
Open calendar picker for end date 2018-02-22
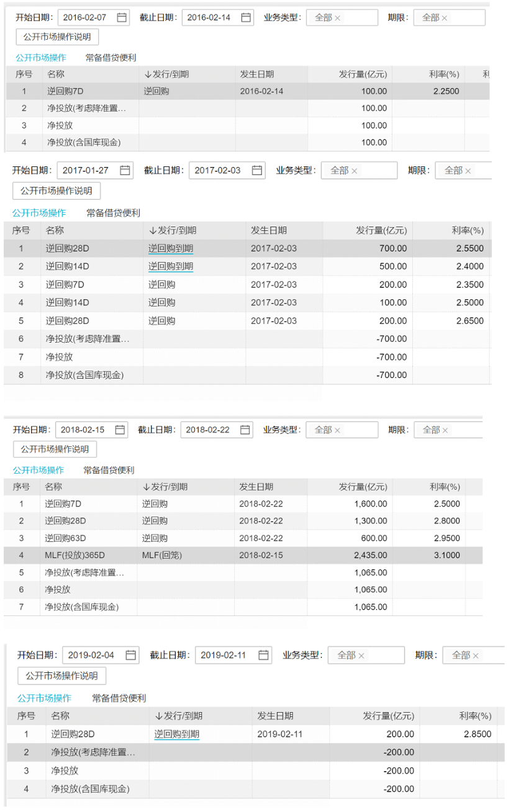tap(245, 430)
